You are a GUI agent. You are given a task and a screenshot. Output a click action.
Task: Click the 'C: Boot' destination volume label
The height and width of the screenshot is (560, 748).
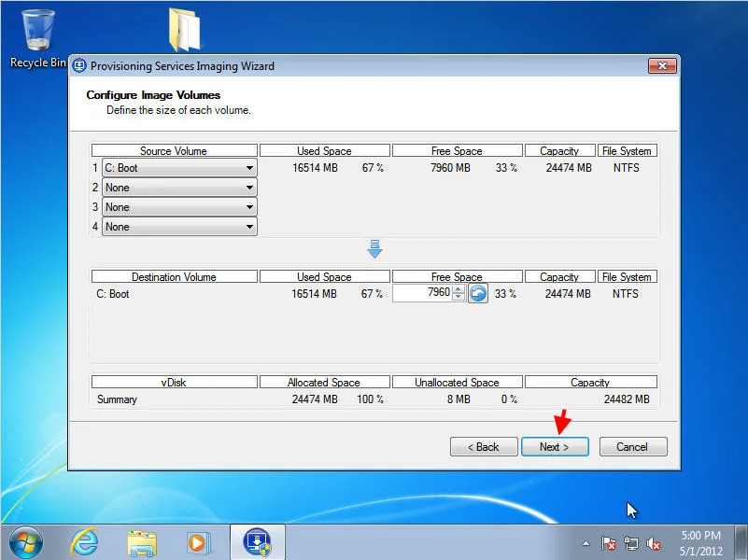point(113,294)
